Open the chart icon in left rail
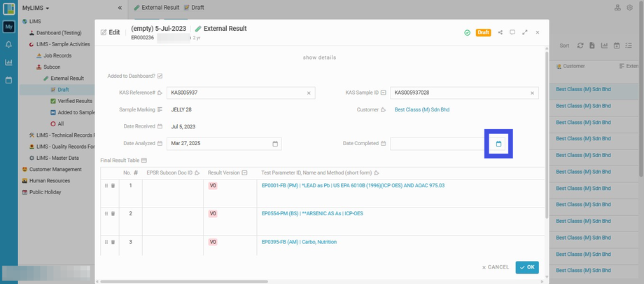The image size is (644, 284). 8,62
